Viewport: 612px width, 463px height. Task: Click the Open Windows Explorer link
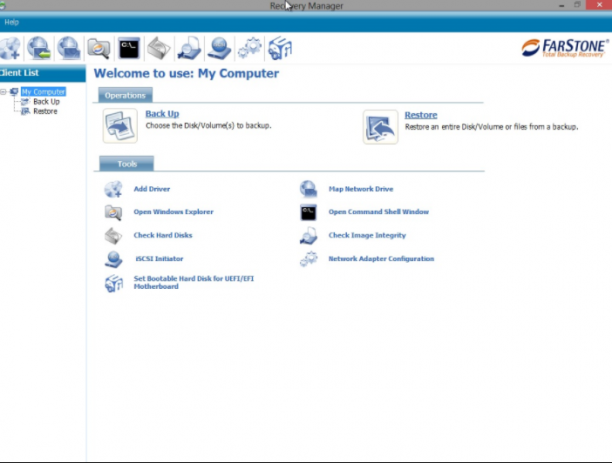pyautogui.click(x=173, y=212)
